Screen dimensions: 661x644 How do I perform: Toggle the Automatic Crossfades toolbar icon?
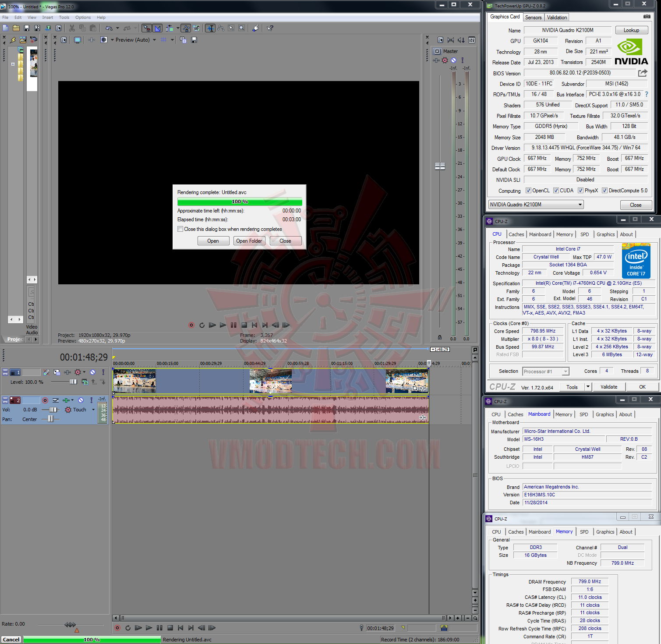coord(158,28)
